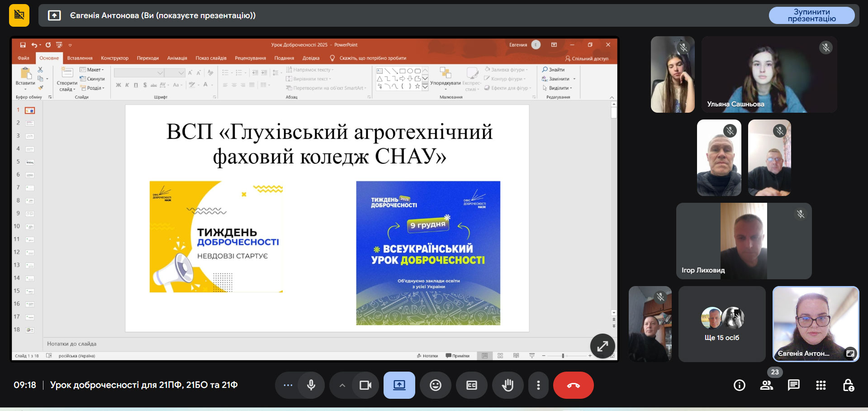The height and width of the screenshot is (411, 868).
Task: Switch to the Вставлення ribbon tab
Action: click(80, 58)
